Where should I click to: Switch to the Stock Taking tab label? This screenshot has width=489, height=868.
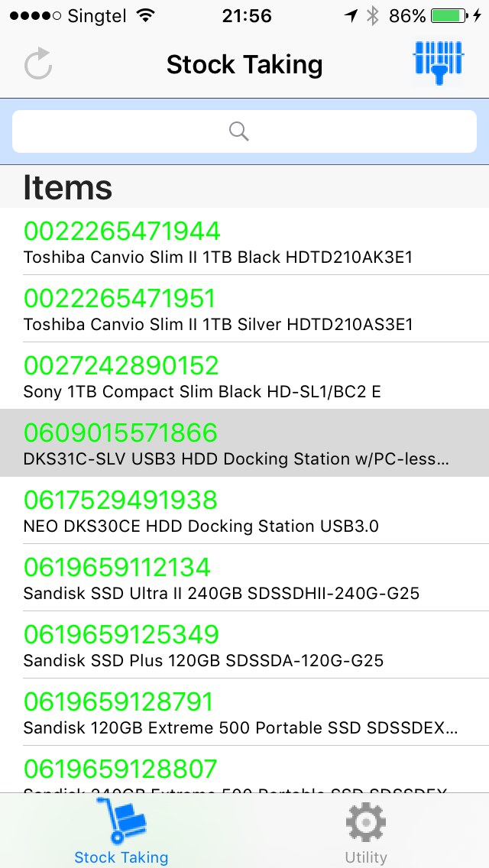[121, 857]
